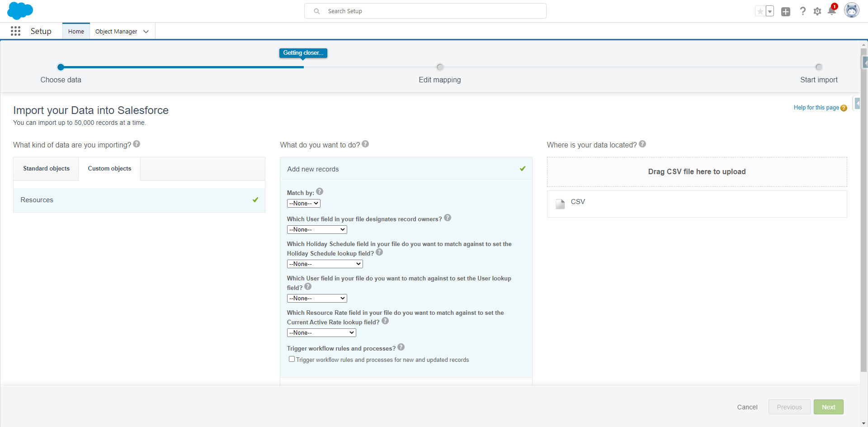Viewport: 868px width, 427px height.
Task: Click the magnifier icon in Search Setup
Action: [317, 11]
